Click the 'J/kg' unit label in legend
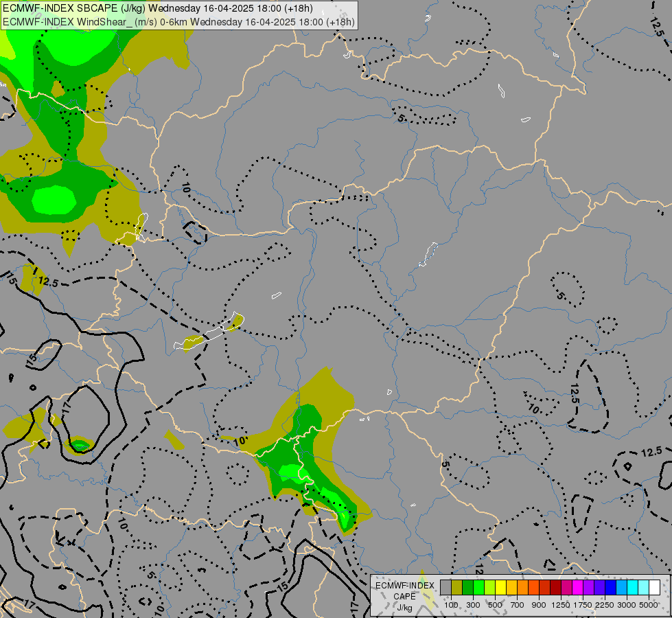The height and width of the screenshot is (618, 672). coord(404,608)
